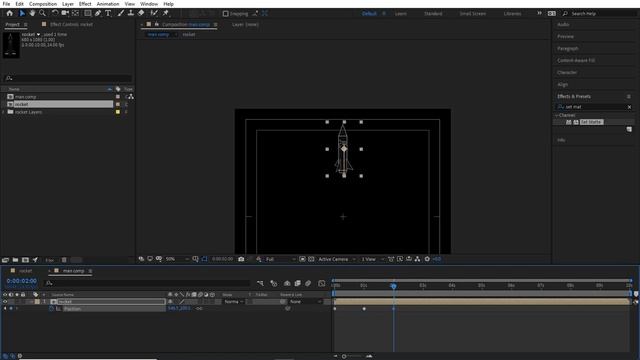The height and width of the screenshot is (360, 640).
Task: Click the main comp label color in the Project panel
Action: [118, 97]
